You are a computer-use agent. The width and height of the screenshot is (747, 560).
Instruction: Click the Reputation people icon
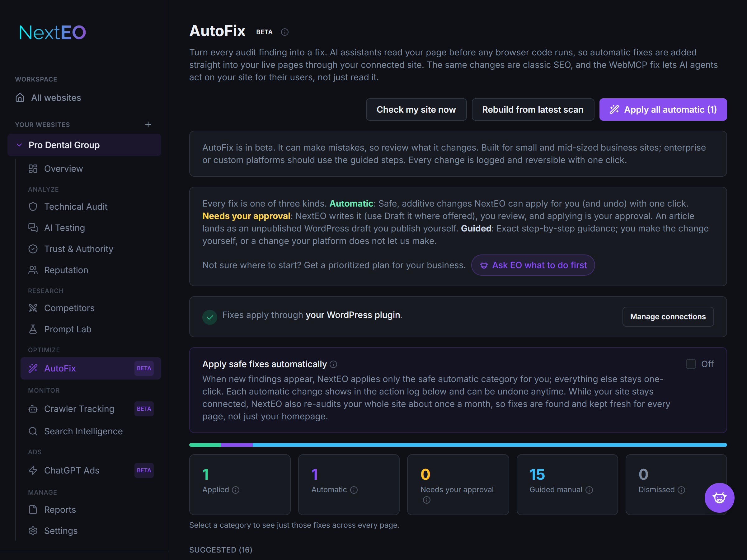[33, 270]
